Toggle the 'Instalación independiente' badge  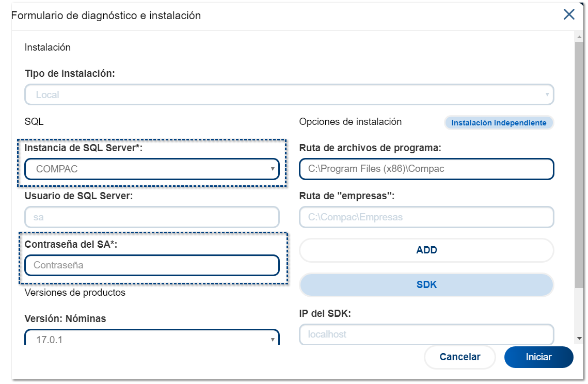click(x=499, y=123)
